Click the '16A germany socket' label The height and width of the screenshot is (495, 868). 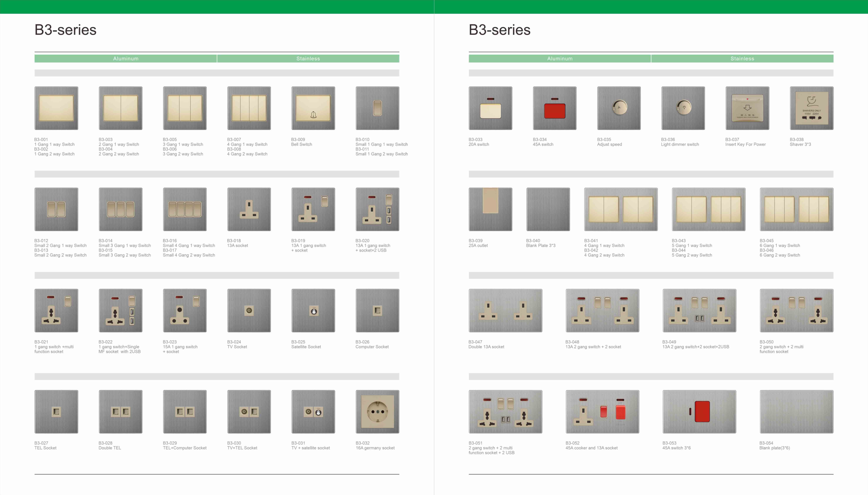click(x=375, y=448)
